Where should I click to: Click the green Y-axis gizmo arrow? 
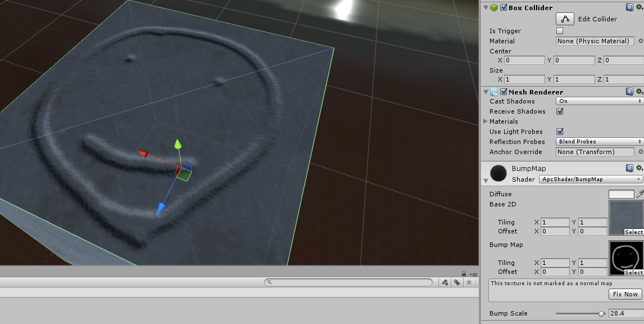pos(178,144)
